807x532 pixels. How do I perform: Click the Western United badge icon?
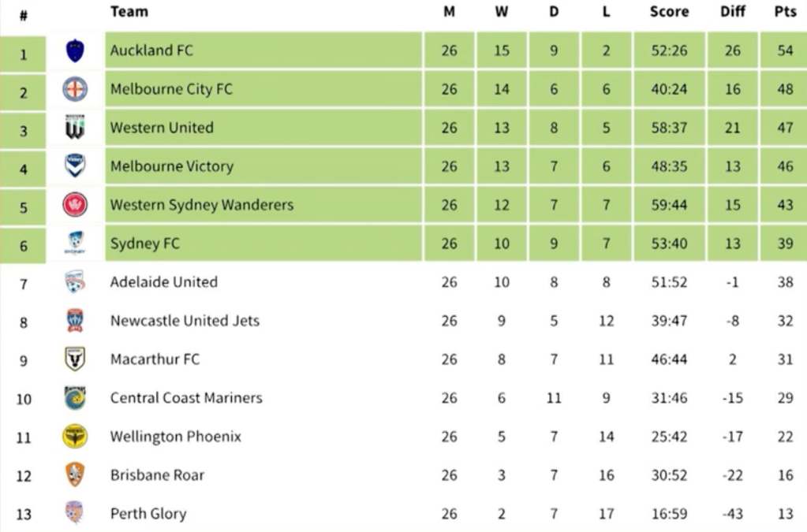tap(75, 128)
